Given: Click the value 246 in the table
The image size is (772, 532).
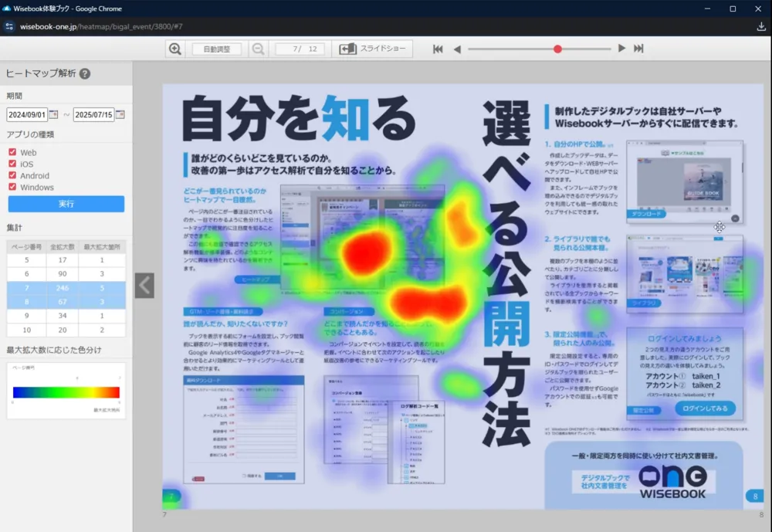Looking at the screenshot, I should pos(63,288).
